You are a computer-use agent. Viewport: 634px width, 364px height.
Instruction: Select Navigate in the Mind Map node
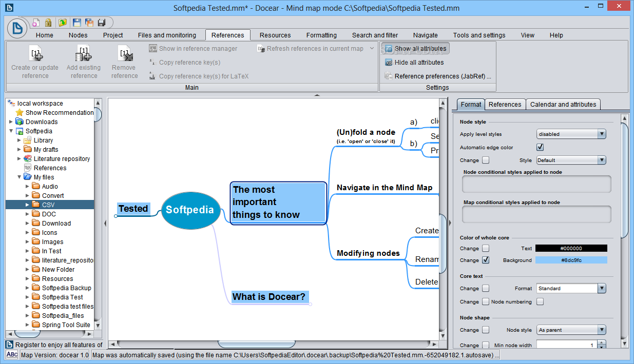[x=385, y=188]
